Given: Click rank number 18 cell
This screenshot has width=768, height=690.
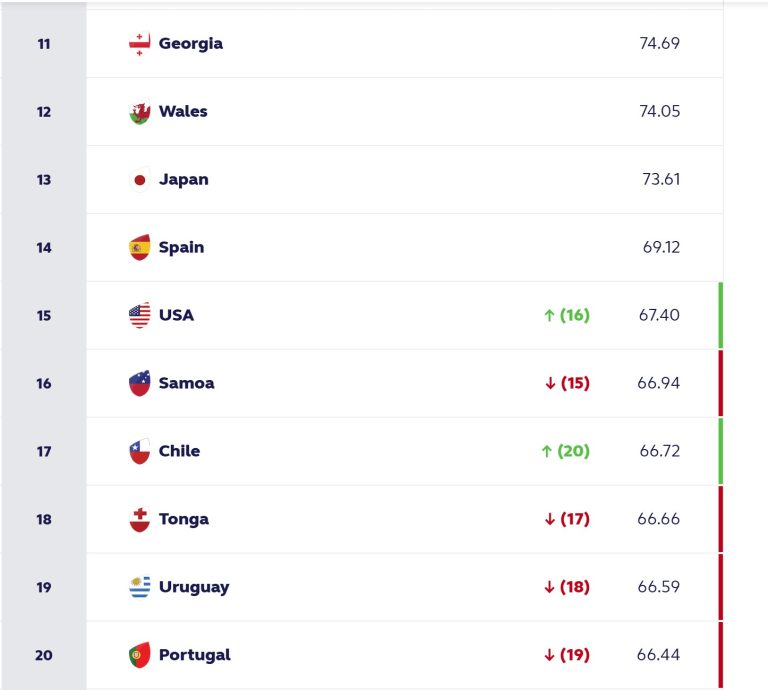Looking at the screenshot, I should point(44,520).
